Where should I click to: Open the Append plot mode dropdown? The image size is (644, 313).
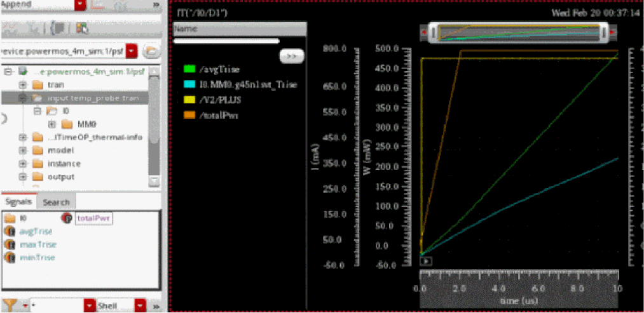(81, 4)
